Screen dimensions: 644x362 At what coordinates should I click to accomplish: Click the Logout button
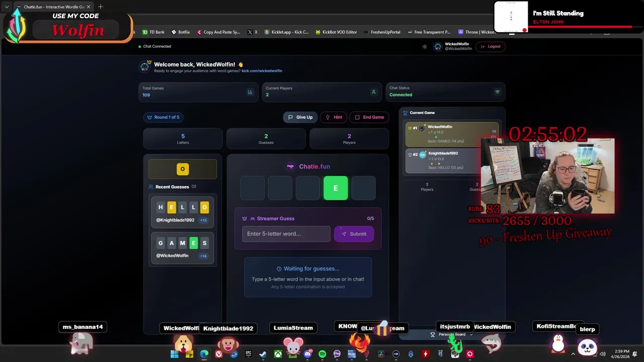click(x=491, y=46)
